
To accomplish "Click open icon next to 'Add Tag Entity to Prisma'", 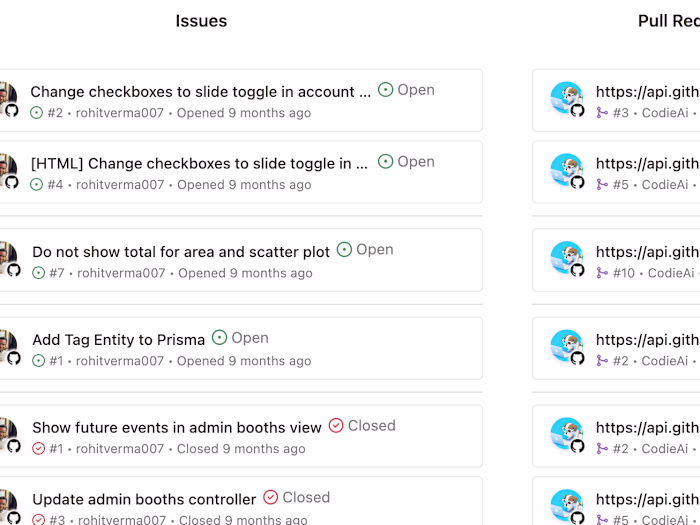I will coord(220,338).
